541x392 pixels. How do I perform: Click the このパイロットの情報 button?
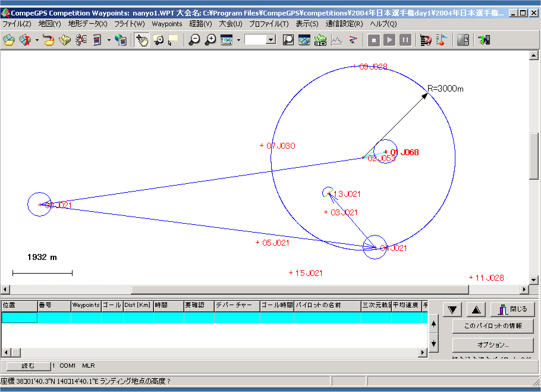click(493, 326)
